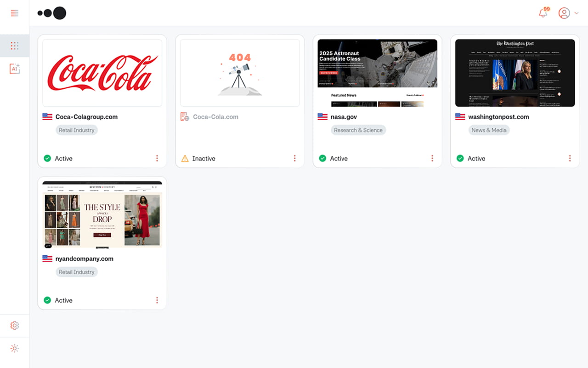Open the Coca-Colagroup.com title link

coord(86,117)
